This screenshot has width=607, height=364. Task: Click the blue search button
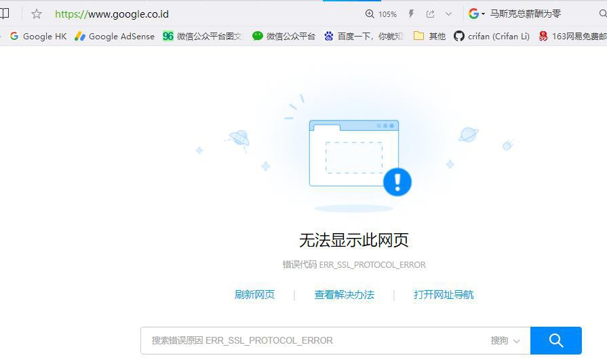coord(556,340)
